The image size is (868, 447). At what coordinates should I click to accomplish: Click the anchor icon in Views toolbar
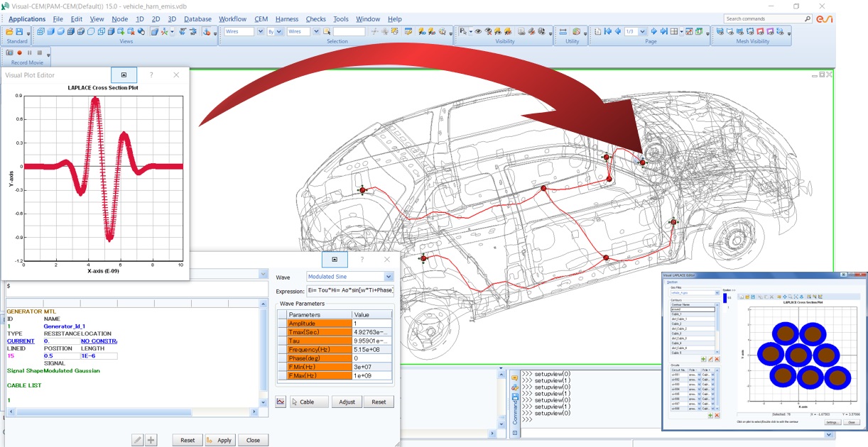[x=207, y=31]
